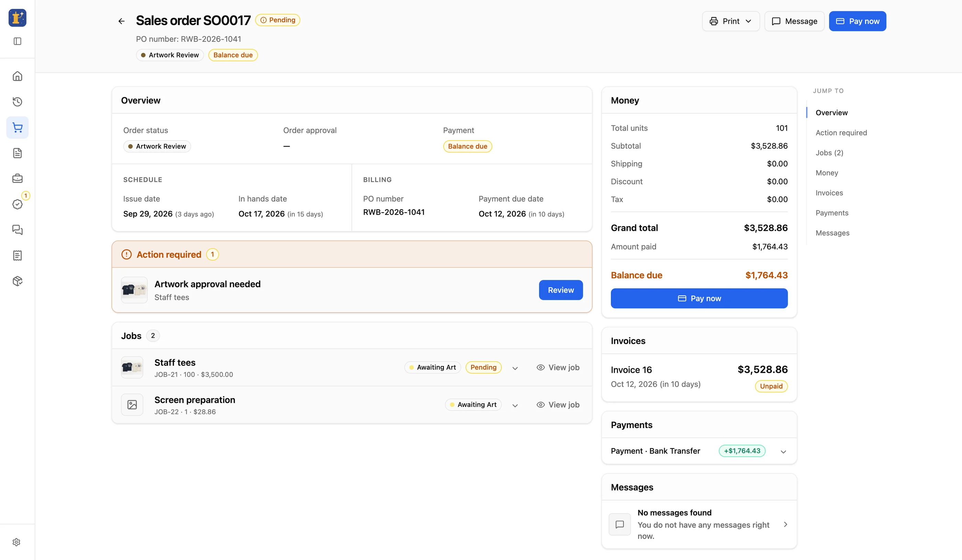Click the Action required alert icon

(x=126, y=254)
